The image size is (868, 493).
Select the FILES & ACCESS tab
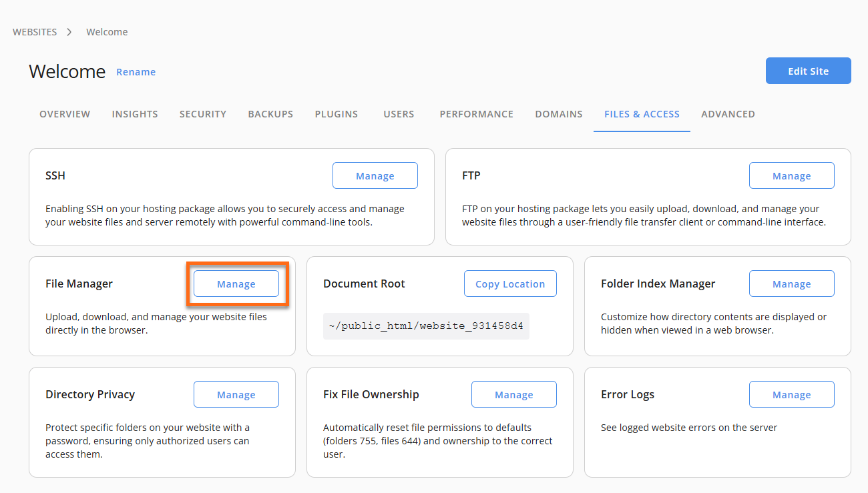click(x=642, y=114)
